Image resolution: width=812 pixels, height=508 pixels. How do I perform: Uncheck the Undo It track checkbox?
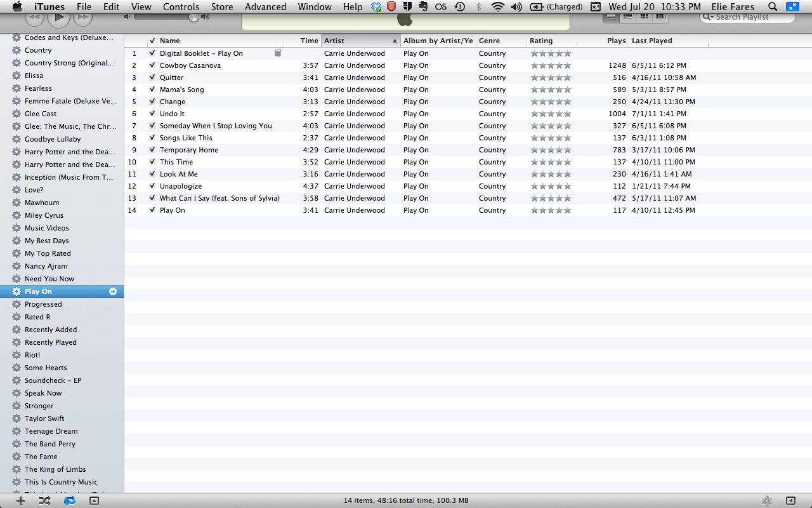pyautogui.click(x=152, y=114)
